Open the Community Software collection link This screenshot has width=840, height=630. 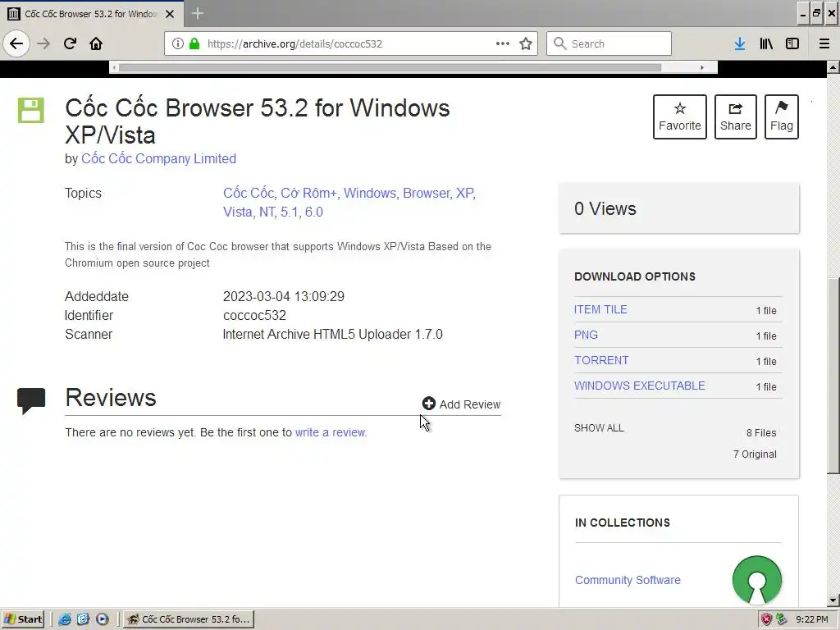coord(628,580)
